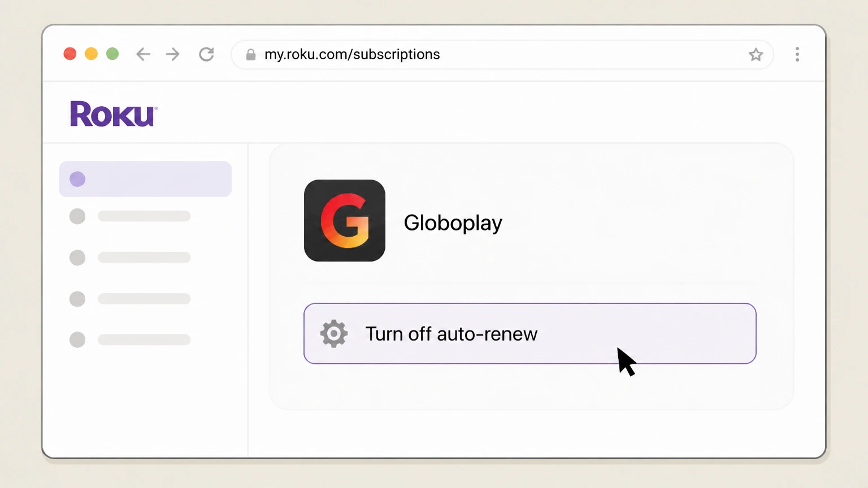
Task: Click the yellow minimize window button
Action: pos(91,54)
